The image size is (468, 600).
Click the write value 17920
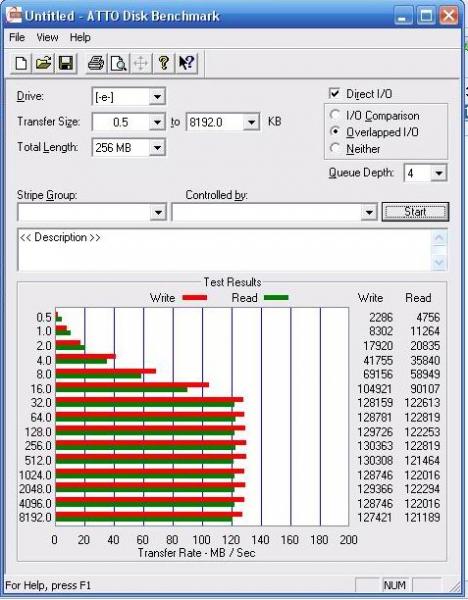(x=378, y=346)
